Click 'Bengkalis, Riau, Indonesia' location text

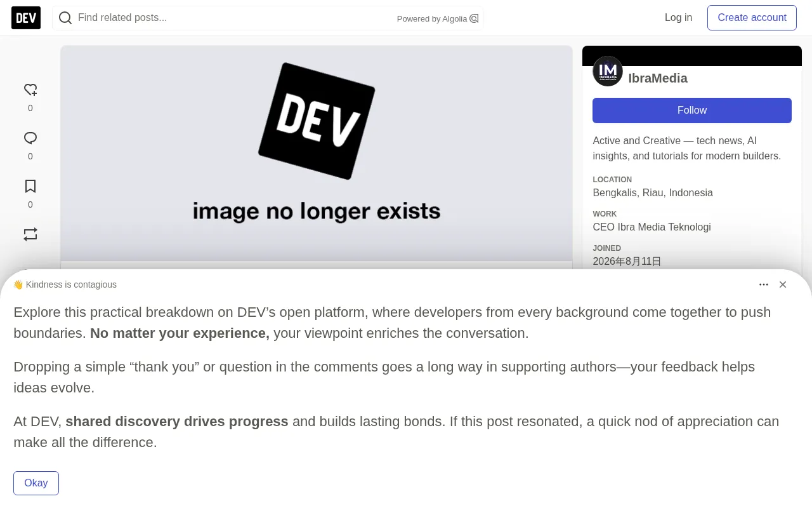653,193
